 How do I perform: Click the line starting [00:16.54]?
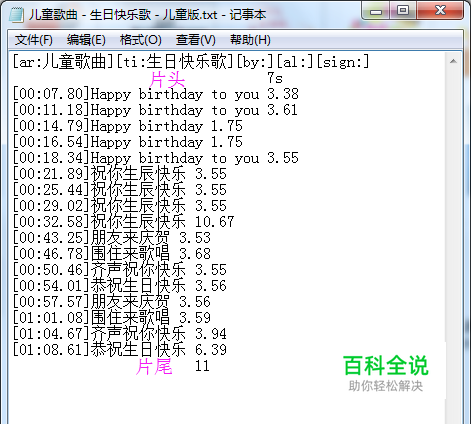pyautogui.click(x=127, y=142)
